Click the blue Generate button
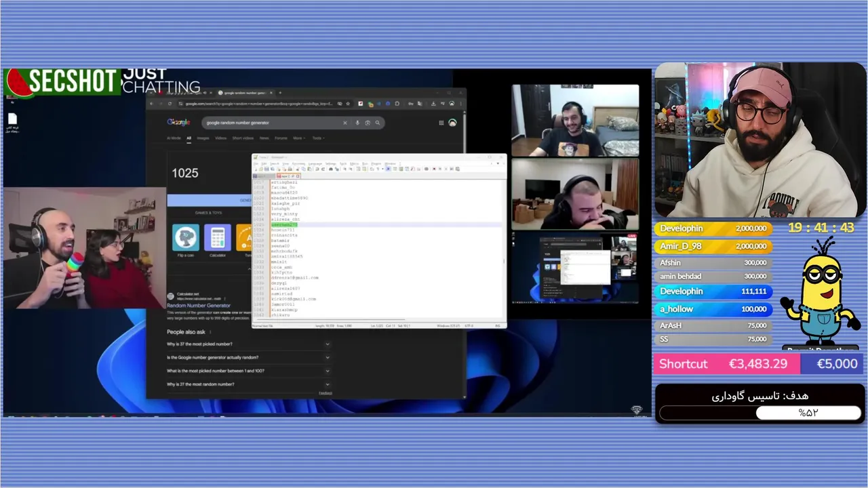 210,200
